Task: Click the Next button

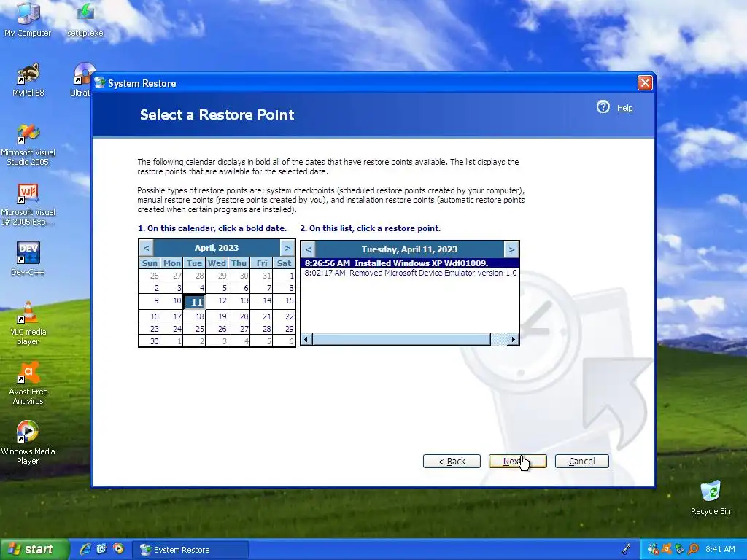Action: [x=517, y=461]
